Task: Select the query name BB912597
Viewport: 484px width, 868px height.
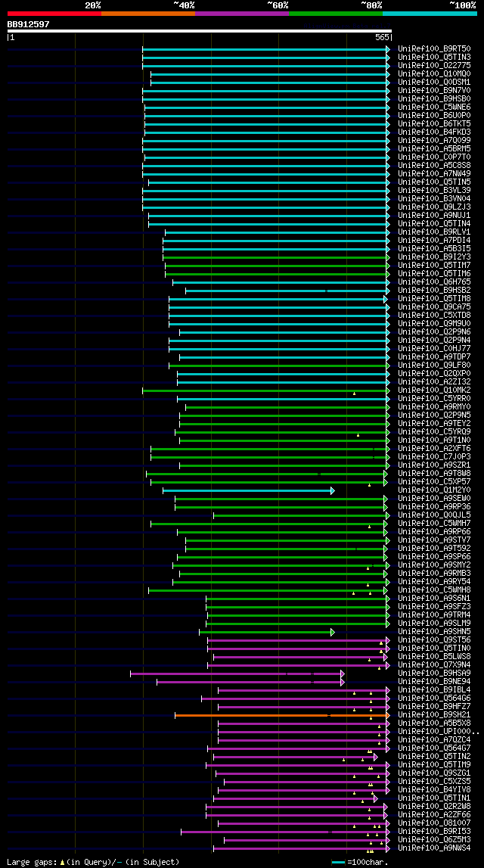Action: [28, 24]
